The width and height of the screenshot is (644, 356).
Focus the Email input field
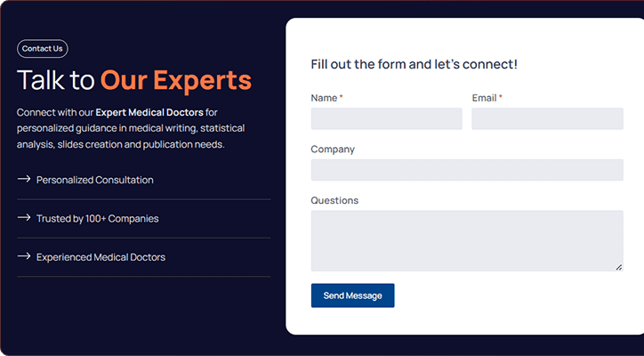pyautogui.click(x=547, y=118)
